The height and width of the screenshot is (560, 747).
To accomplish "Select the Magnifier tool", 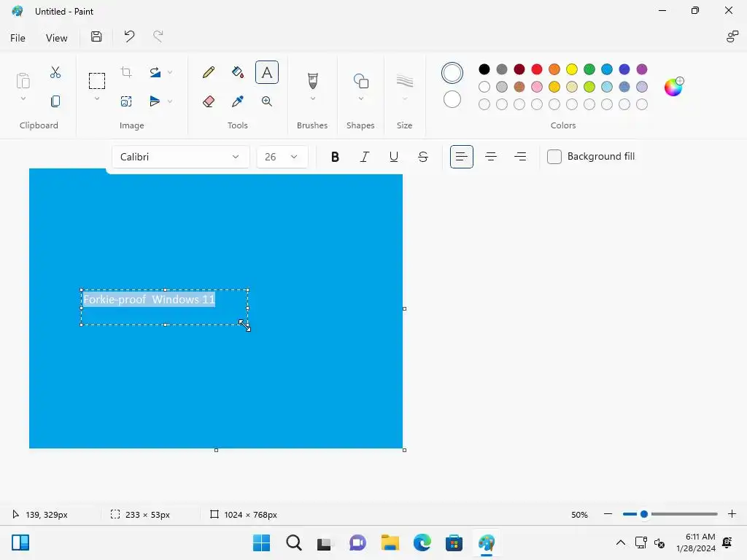I will [267, 101].
